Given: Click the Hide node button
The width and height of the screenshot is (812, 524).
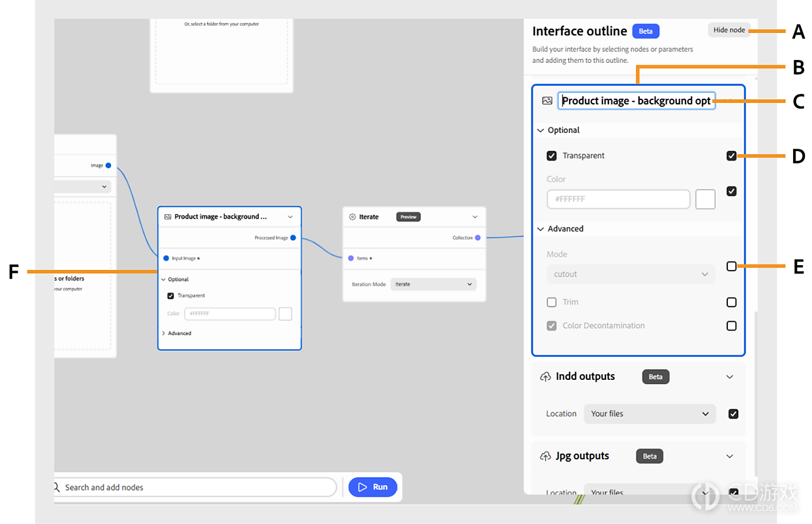Looking at the screenshot, I should (729, 30).
